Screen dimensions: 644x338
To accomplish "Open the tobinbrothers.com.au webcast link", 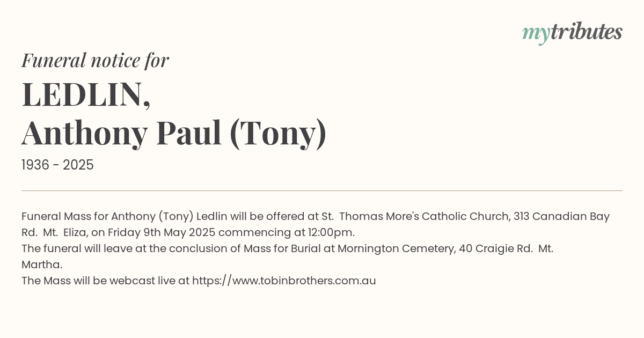I will 284,281.
